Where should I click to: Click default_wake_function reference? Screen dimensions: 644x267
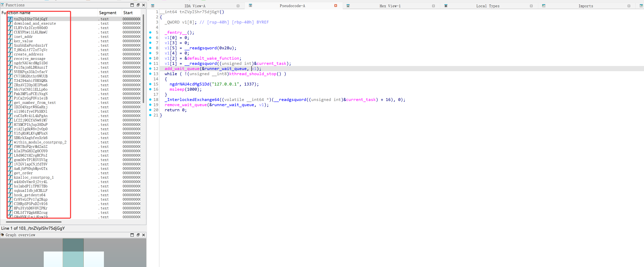point(213,58)
